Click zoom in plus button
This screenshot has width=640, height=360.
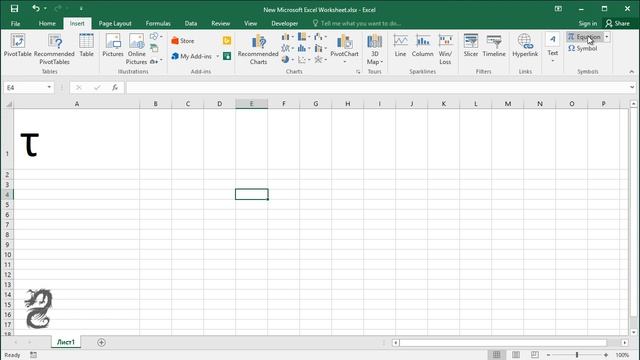[606, 355]
